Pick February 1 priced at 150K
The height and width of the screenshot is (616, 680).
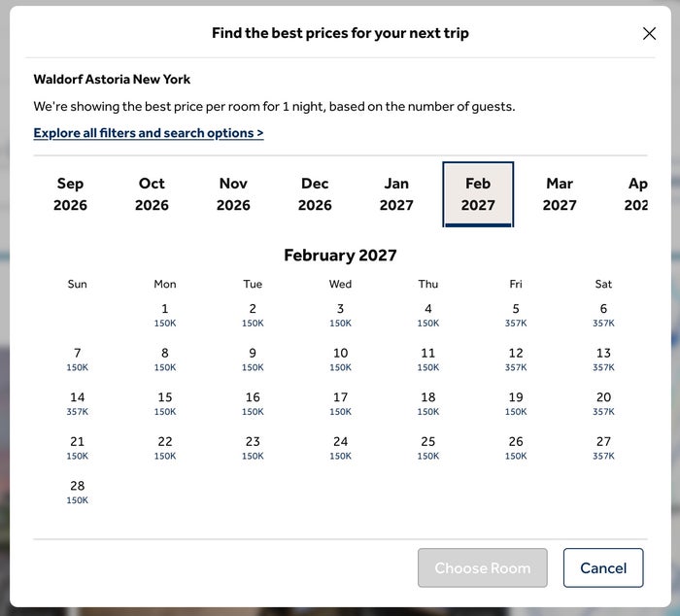pos(165,315)
